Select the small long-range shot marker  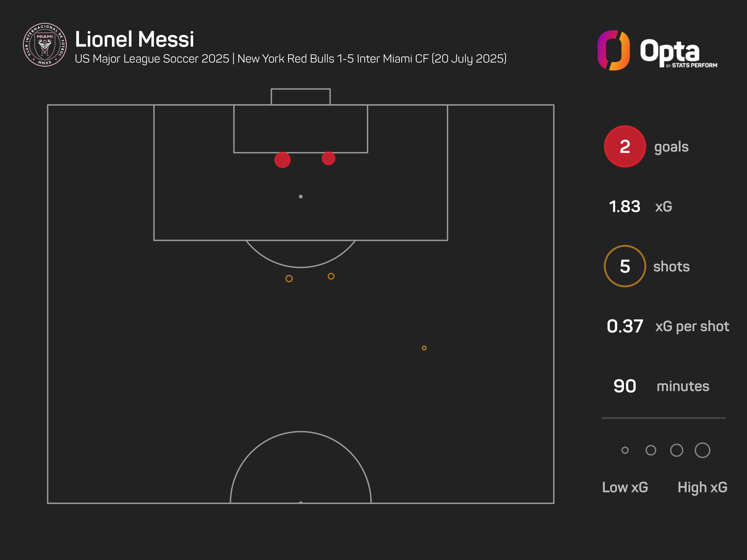coord(424,348)
